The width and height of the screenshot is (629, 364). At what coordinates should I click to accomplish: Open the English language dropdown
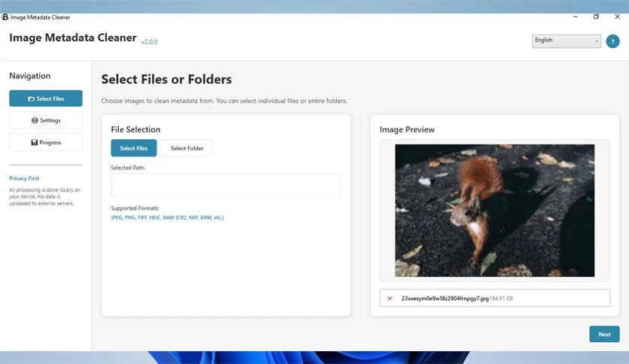click(567, 41)
